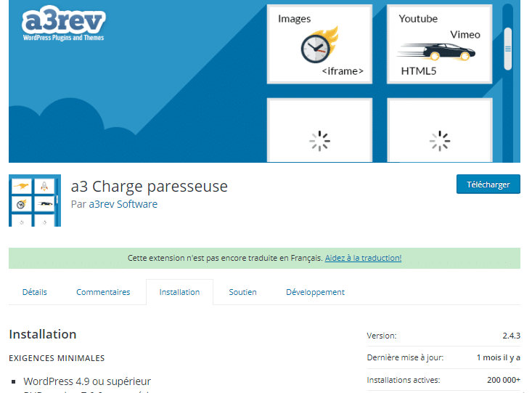532x393 pixels.
Task: Follow the Aidez à la traduction link
Action: click(363, 258)
